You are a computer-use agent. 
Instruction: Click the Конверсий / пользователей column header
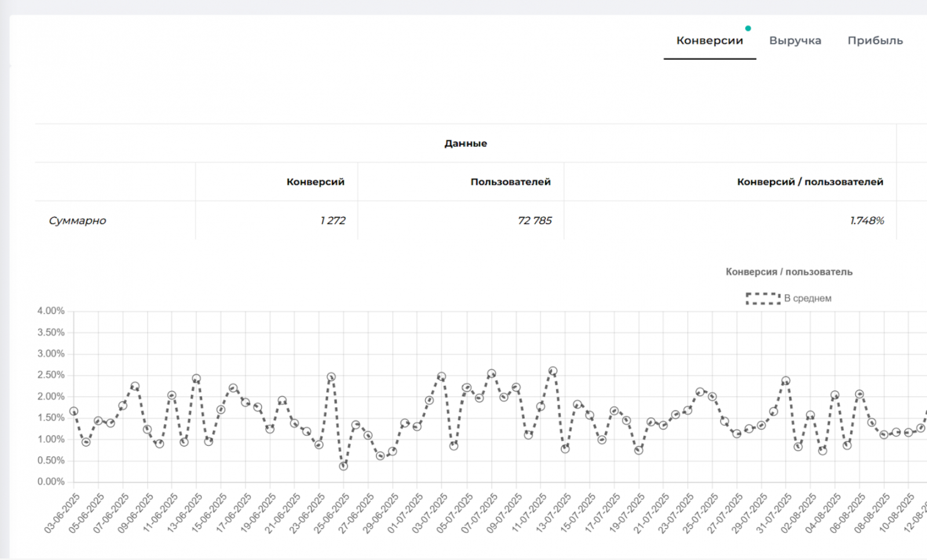coord(809,182)
